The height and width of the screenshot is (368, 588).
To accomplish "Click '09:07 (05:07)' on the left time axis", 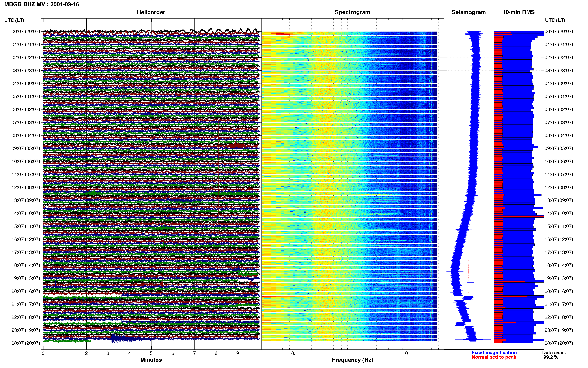I will pos(26,148).
